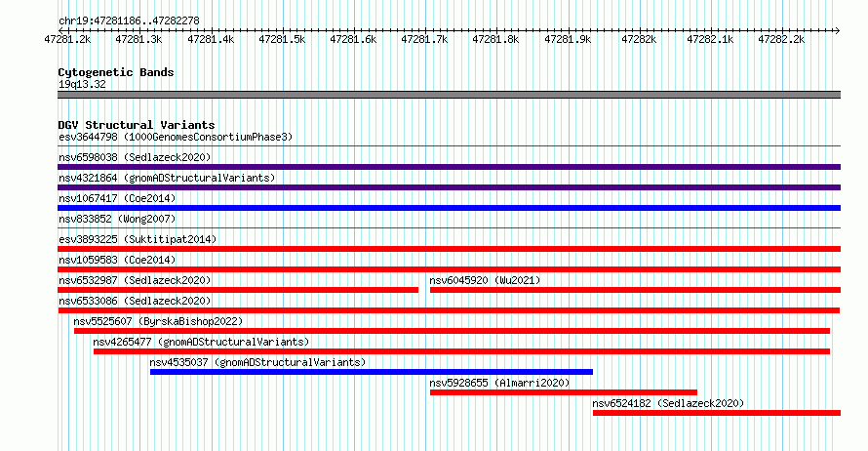Click the 47282.2k ruler tick label

click(781, 39)
